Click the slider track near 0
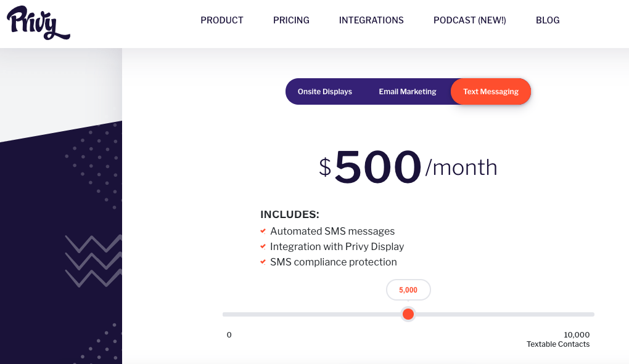 tap(229, 315)
